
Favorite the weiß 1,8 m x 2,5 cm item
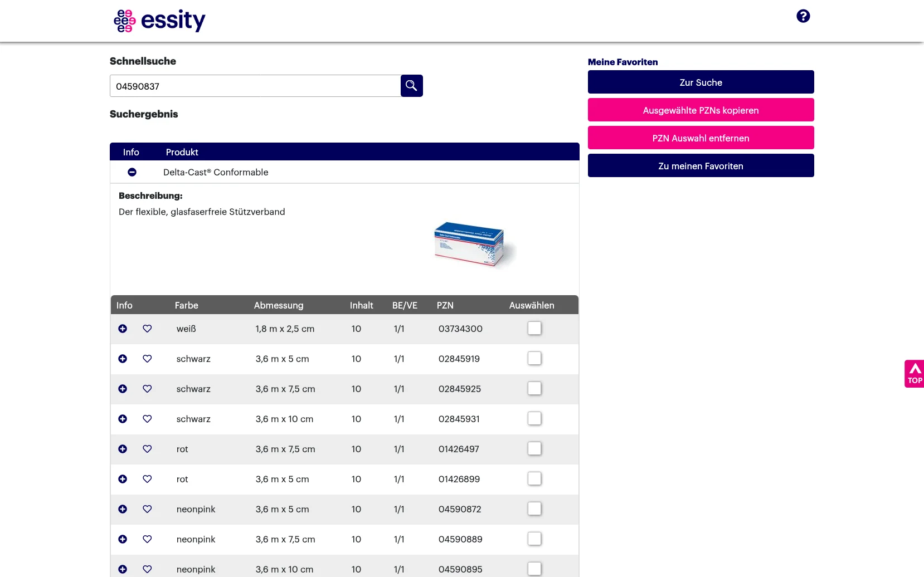[147, 329]
